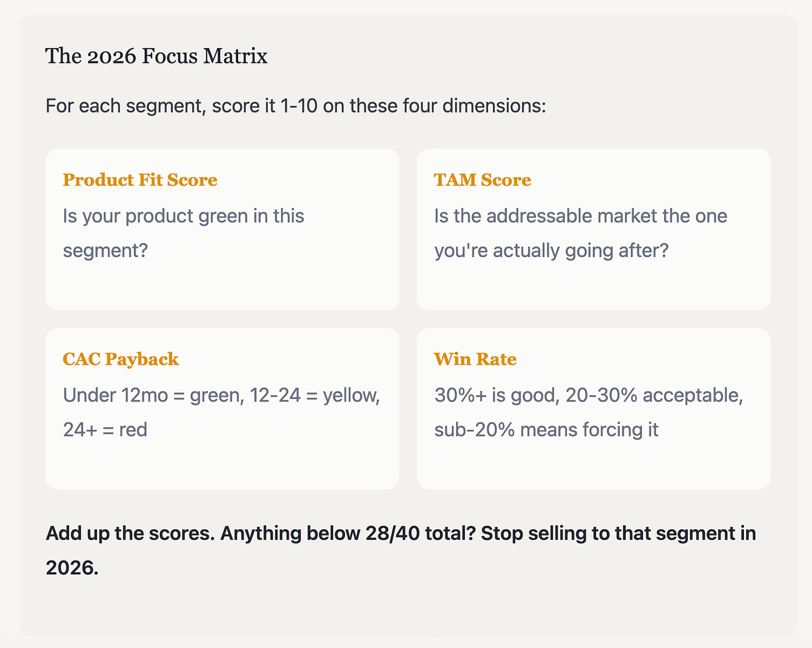This screenshot has width=812, height=648.
Task: Click the 'score it 1-10' instruction sentence
Action: (x=296, y=105)
